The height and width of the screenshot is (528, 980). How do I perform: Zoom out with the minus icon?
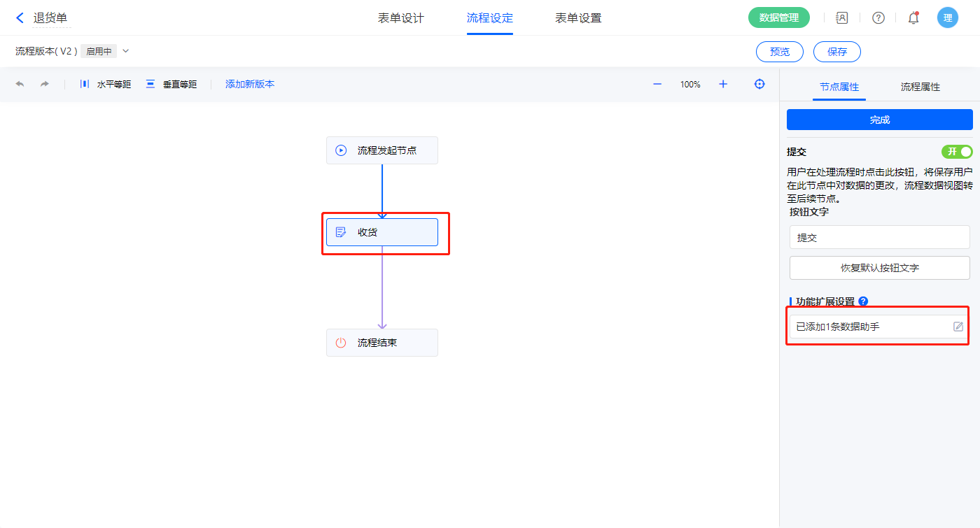(657, 84)
